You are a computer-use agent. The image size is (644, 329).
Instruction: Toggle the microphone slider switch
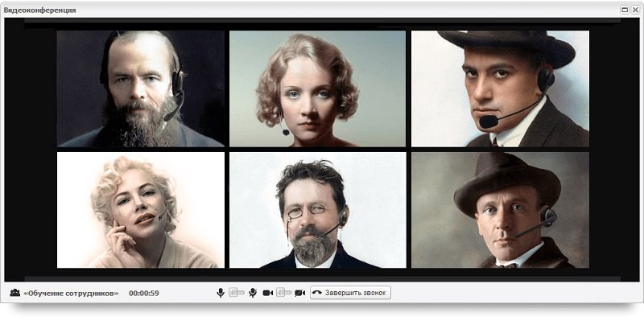click(x=237, y=293)
